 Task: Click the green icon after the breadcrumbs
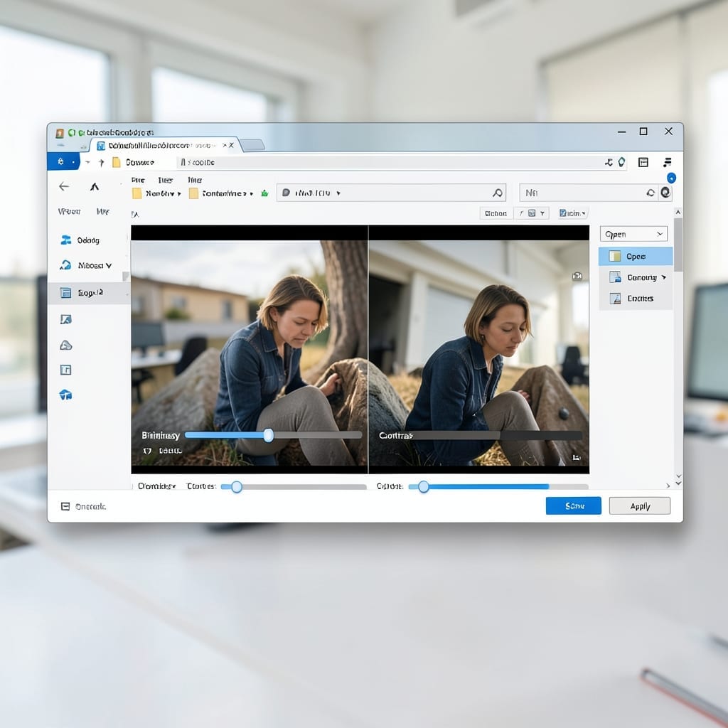[264, 193]
